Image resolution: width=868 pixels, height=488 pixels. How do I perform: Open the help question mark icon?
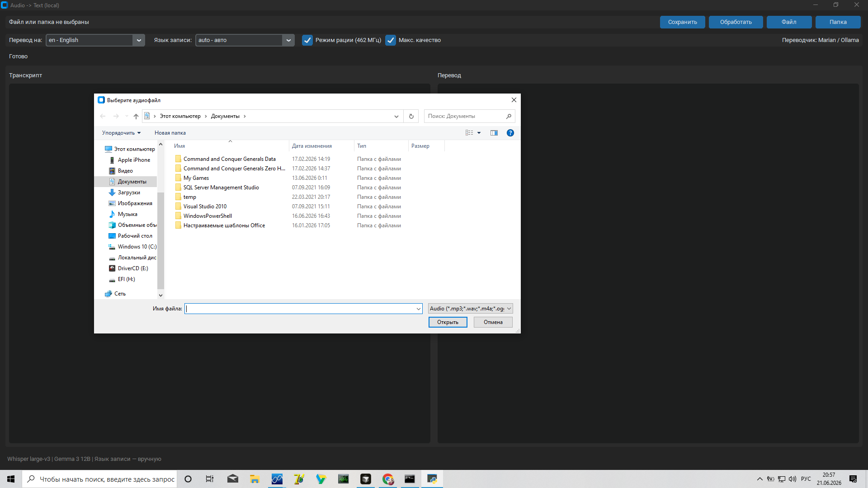coord(510,133)
